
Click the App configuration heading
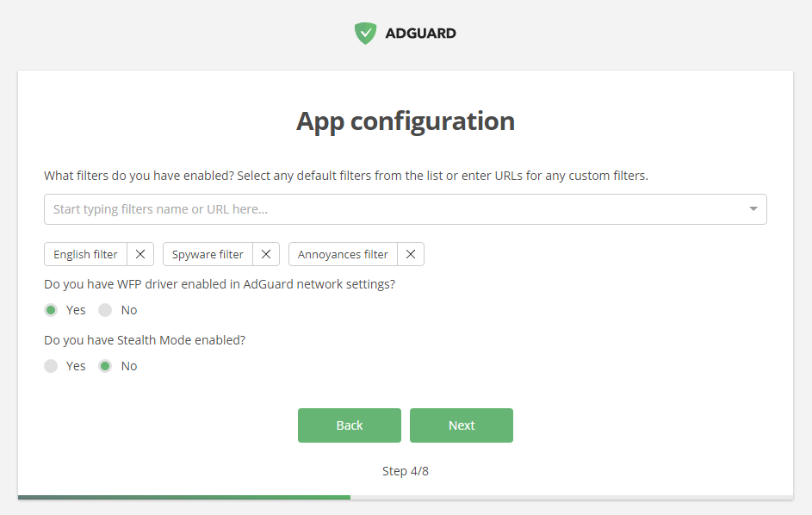(406, 121)
